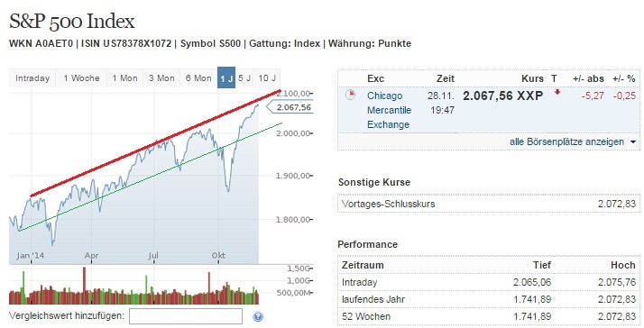Screen dimensions: 644x328
Task: Click the Okt marker on the timeline
Action: point(218,255)
